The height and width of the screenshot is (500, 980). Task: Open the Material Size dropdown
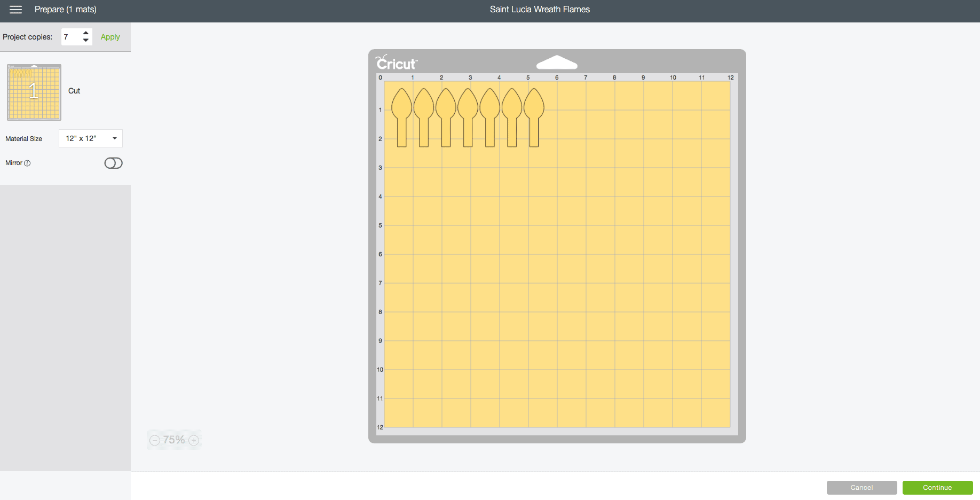pos(91,138)
